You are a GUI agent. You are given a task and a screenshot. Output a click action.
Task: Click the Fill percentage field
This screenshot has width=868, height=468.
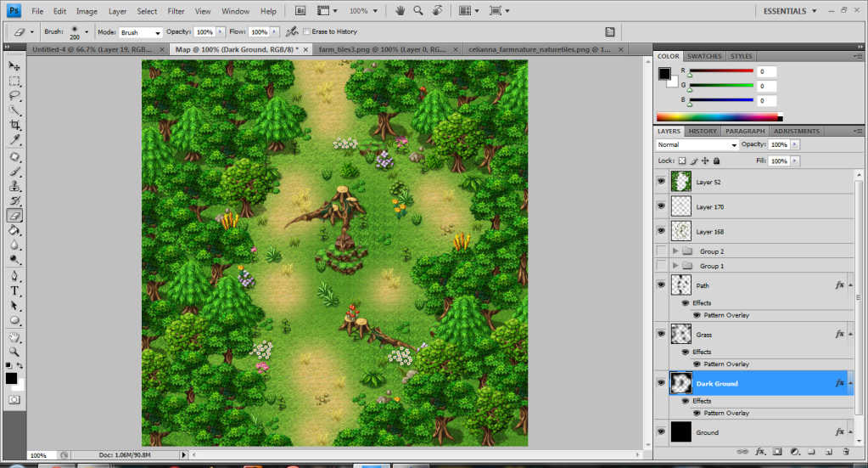pos(779,161)
